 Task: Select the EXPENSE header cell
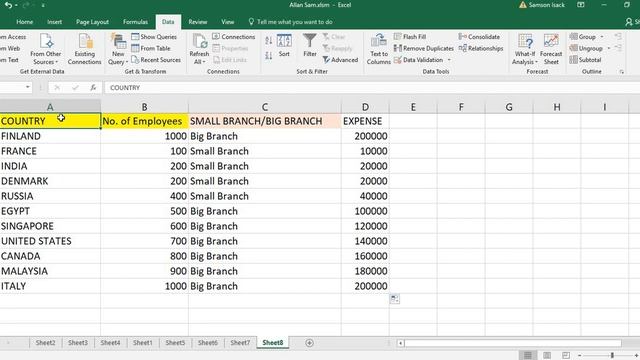click(365, 121)
